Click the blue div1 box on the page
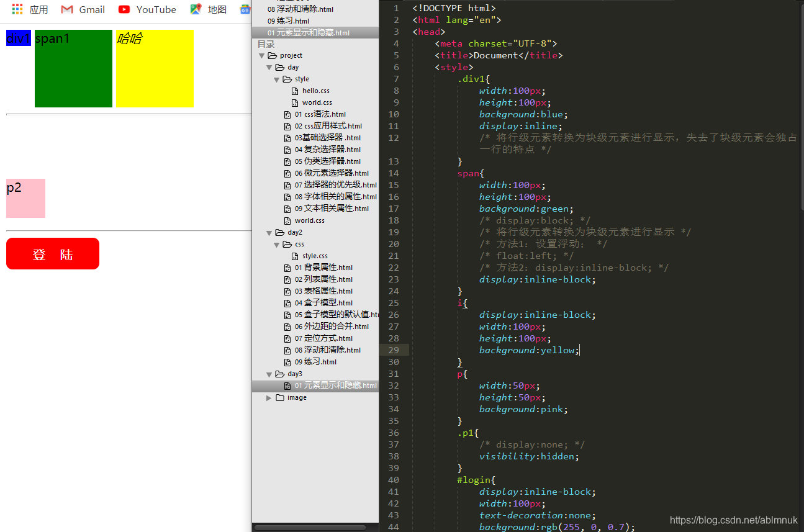804x532 pixels. [19, 38]
